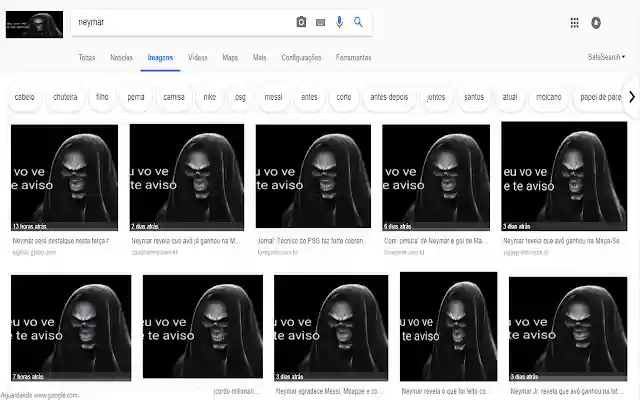Screen dimensions: 640x400
Task: Open the SafeSearch dropdown
Action: (x=606, y=57)
